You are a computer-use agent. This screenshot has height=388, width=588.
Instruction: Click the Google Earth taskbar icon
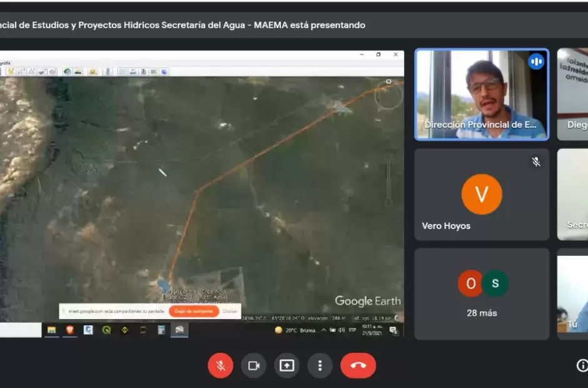180,330
